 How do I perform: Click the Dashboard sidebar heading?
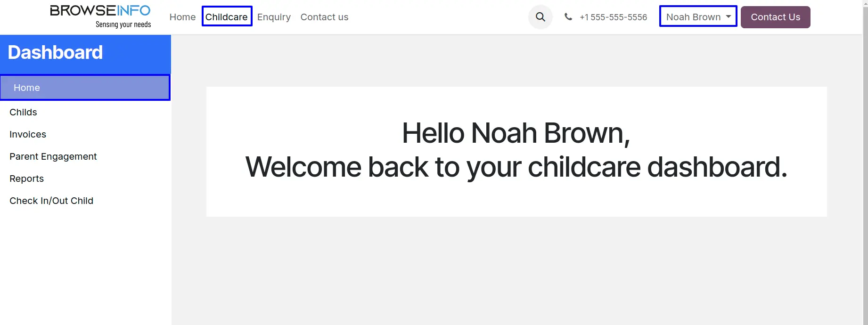click(55, 52)
